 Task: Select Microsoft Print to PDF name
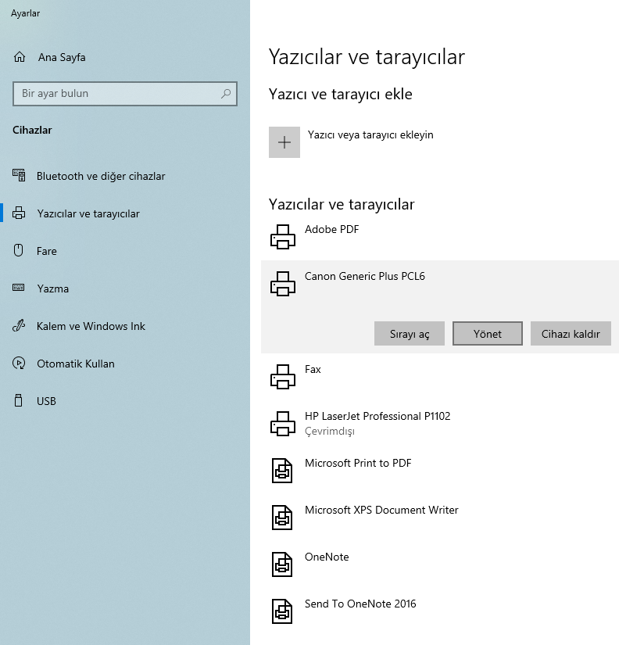coord(358,463)
